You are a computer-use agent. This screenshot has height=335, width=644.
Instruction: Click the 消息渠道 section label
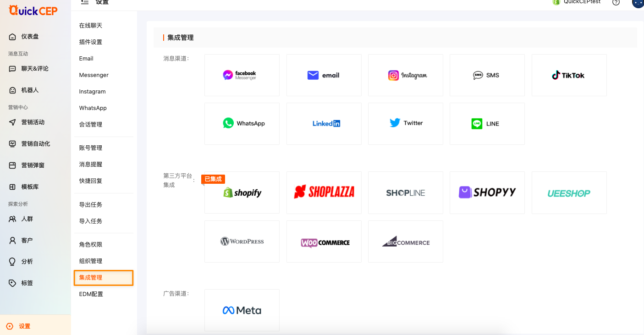pos(176,59)
